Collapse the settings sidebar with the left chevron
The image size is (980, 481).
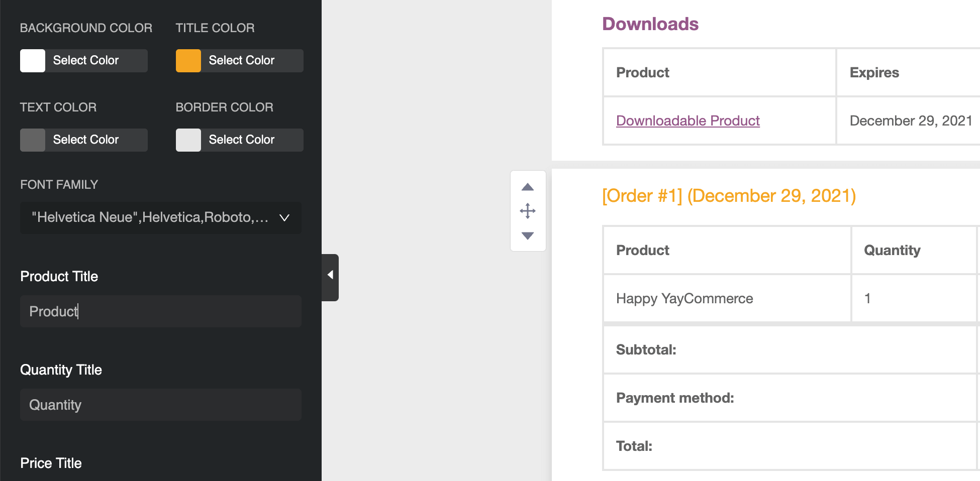[331, 275]
